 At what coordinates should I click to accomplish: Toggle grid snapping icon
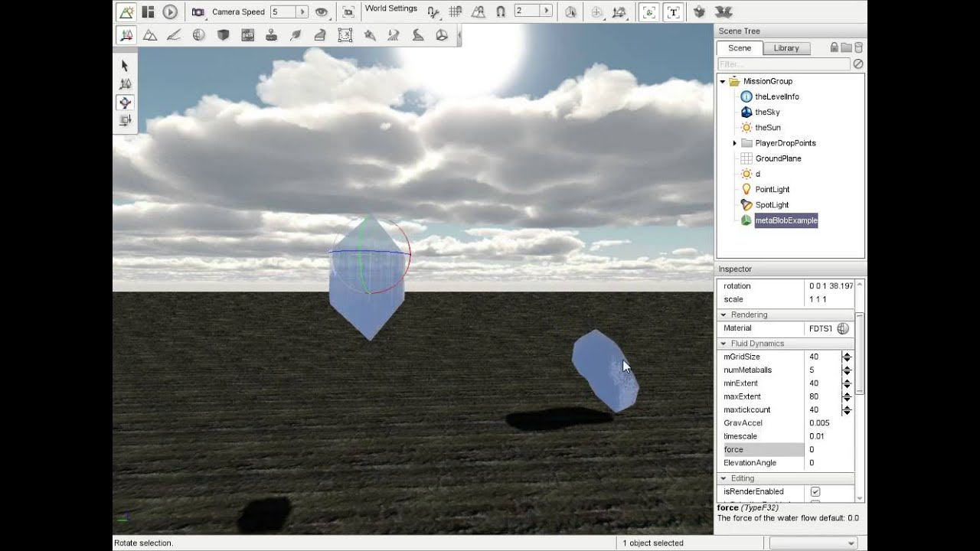click(456, 11)
